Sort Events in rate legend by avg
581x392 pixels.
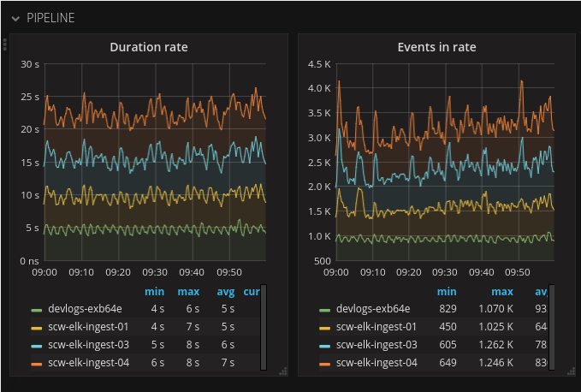541,292
